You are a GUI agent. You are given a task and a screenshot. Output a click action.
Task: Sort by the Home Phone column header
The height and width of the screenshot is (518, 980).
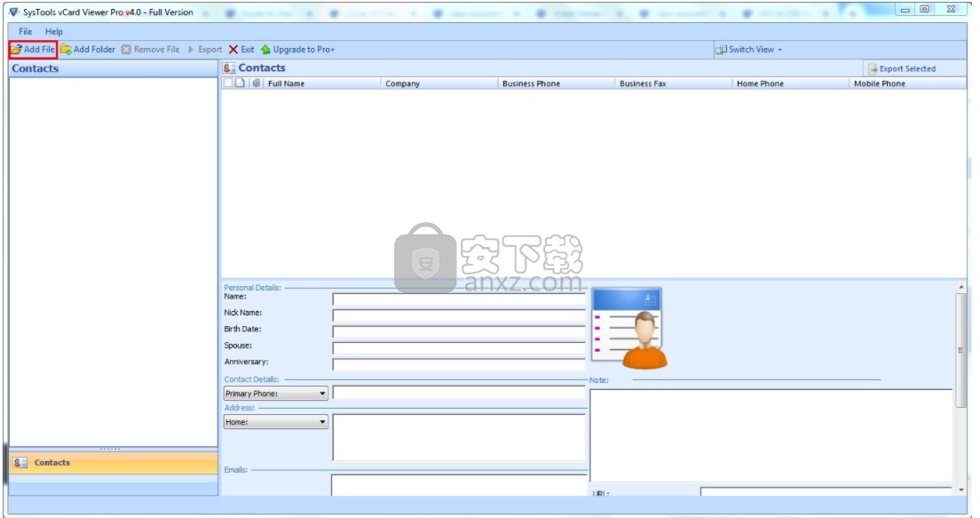[x=791, y=84]
